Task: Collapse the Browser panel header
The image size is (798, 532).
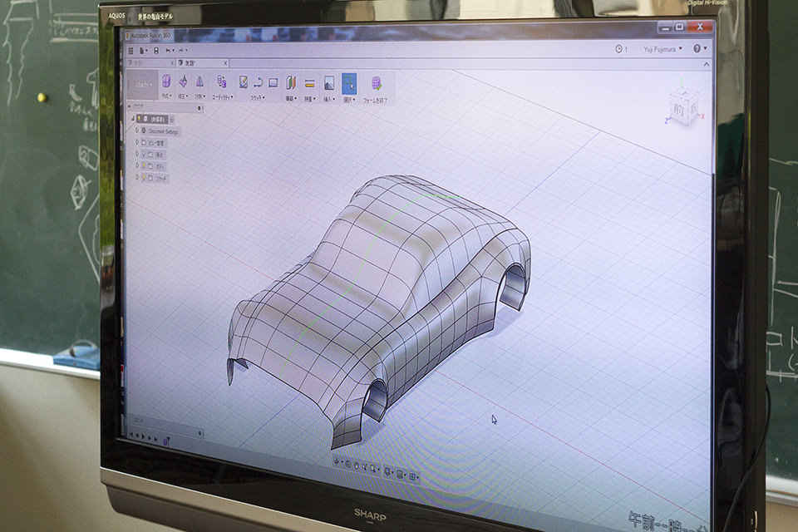Action: (x=130, y=106)
